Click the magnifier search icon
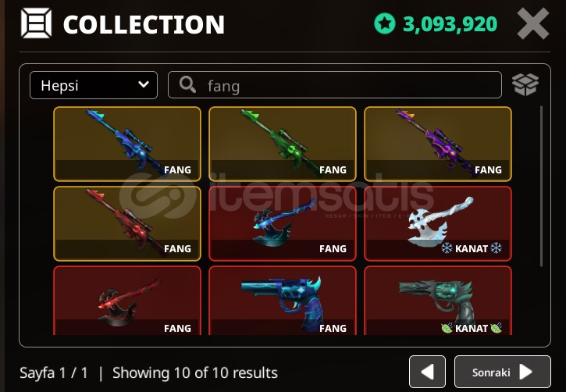Screen dimensions: 566x392 coord(187,85)
